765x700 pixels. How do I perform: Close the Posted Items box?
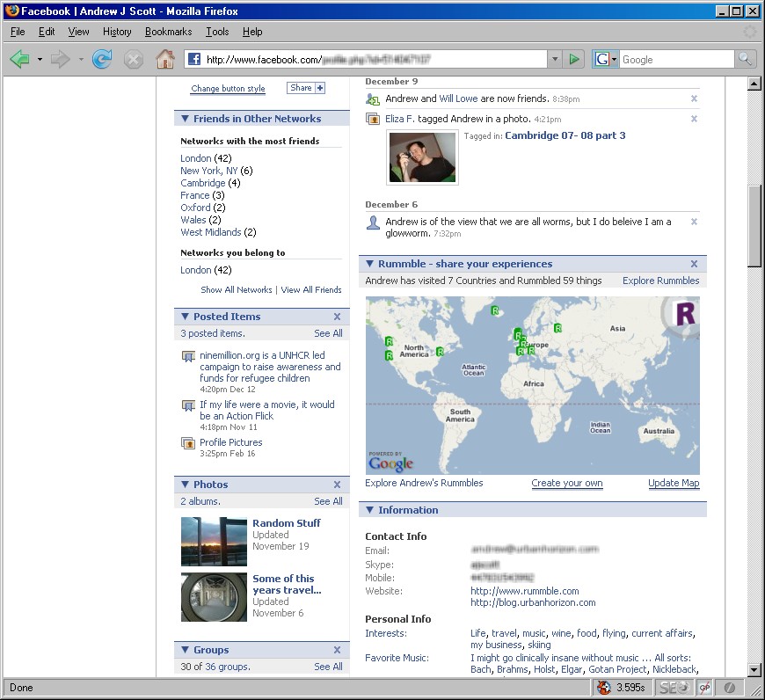tap(337, 317)
